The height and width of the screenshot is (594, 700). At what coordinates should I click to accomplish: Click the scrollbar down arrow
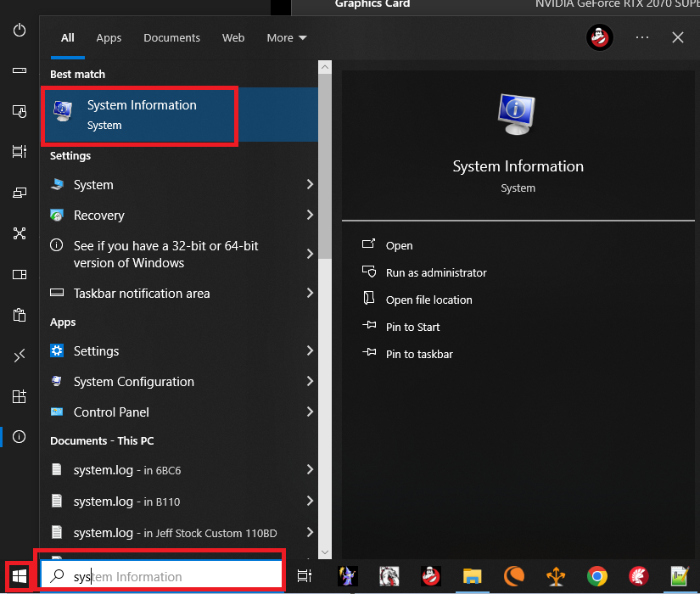click(325, 552)
